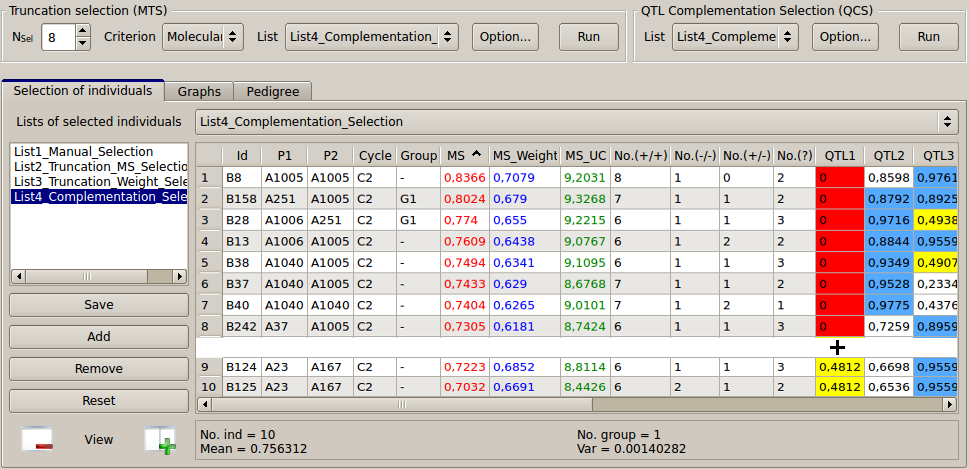Switch to the Graphs tab
Screen dimensions: 969x469
coord(199,91)
